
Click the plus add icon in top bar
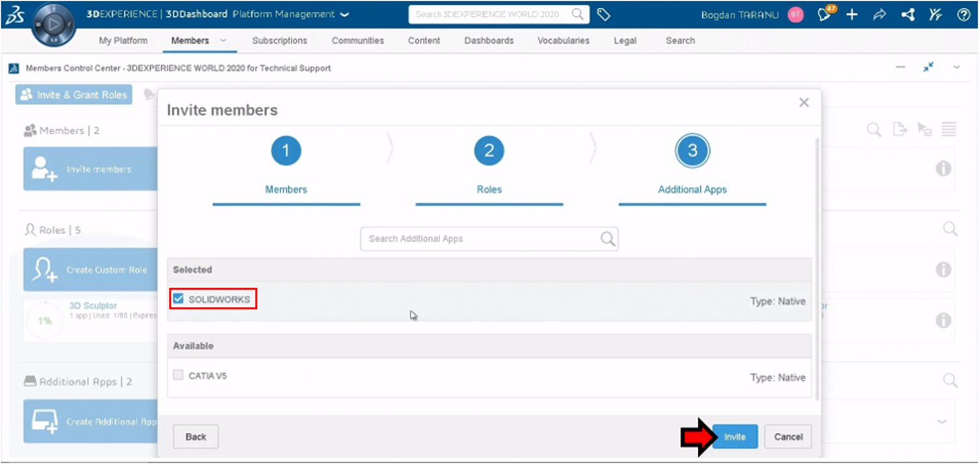click(x=852, y=14)
